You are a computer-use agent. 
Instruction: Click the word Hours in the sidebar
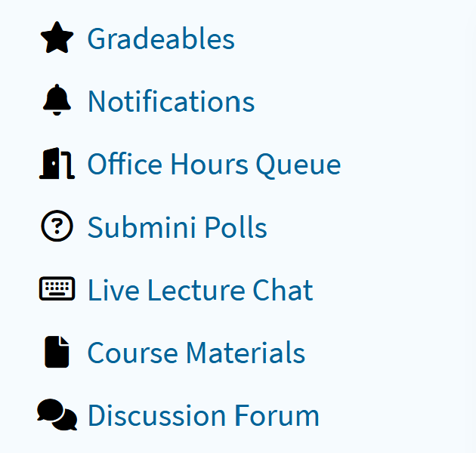[209, 164]
